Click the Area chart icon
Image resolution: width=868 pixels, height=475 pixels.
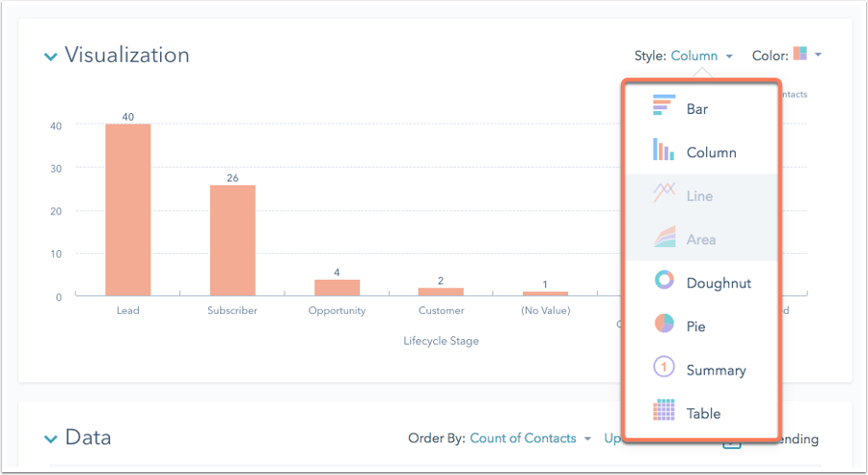pyautogui.click(x=664, y=237)
